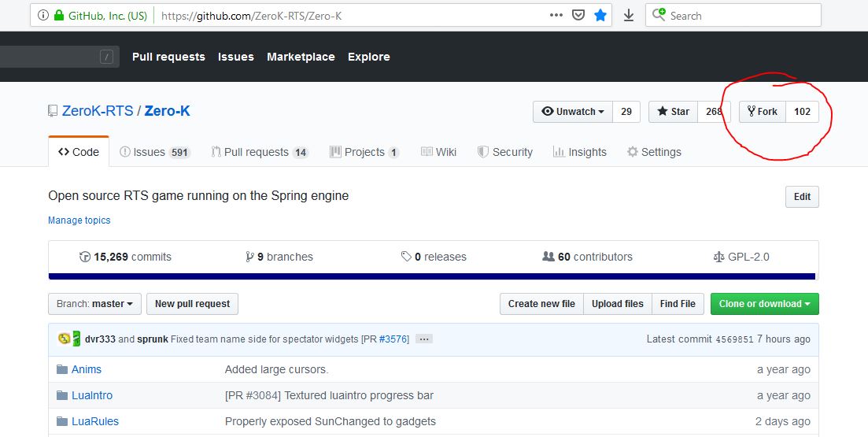Open Issues in the GitHub header
This screenshot has height=437, width=868.
[x=236, y=57]
